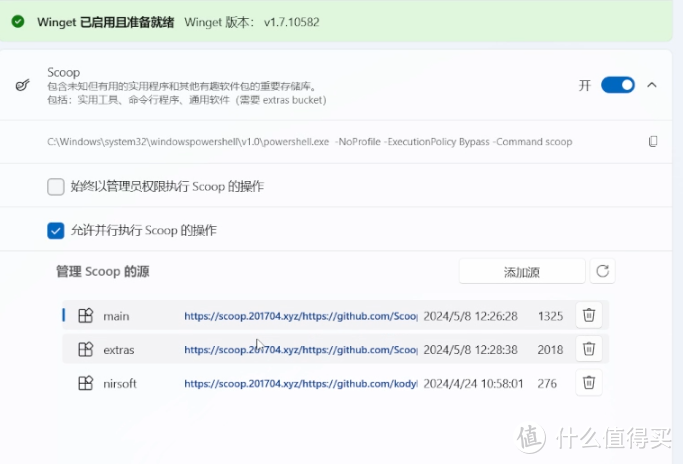Click the extras bucket package icon

click(85, 349)
